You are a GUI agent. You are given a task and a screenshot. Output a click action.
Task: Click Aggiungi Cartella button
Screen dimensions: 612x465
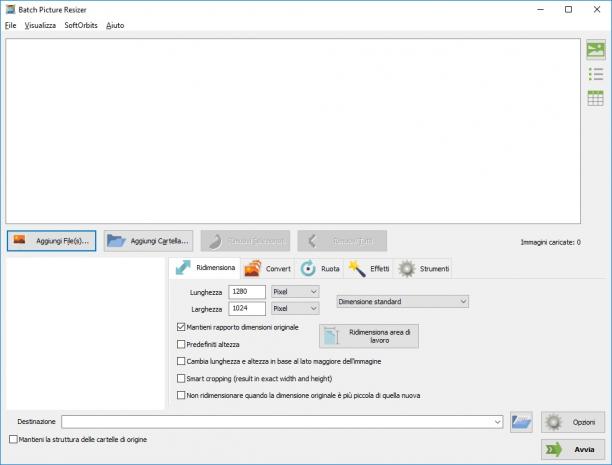coord(148,241)
